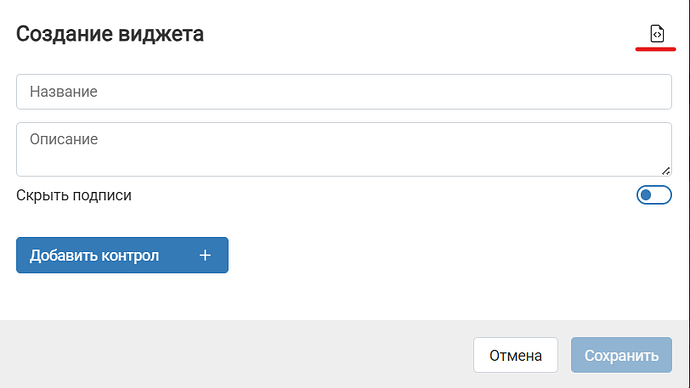Click the light-blue Сохранить footer button

(x=621, y=355)
